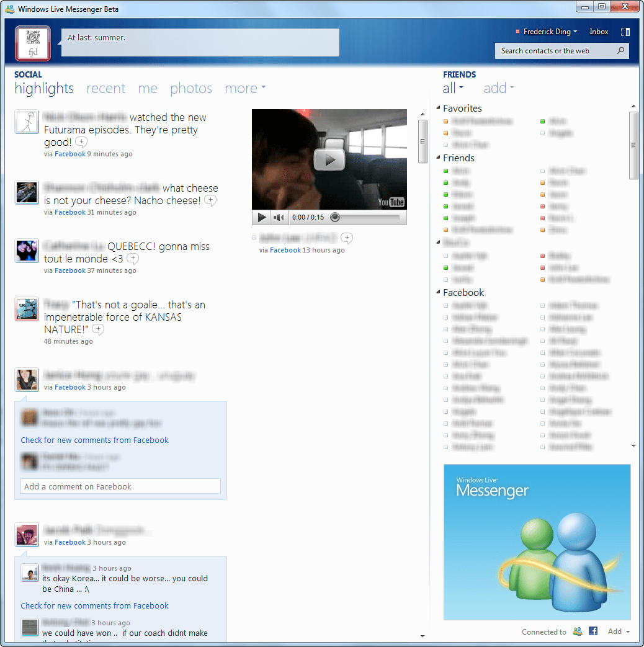
Task: Switch to the highlights tab
Action: (44, 88)
